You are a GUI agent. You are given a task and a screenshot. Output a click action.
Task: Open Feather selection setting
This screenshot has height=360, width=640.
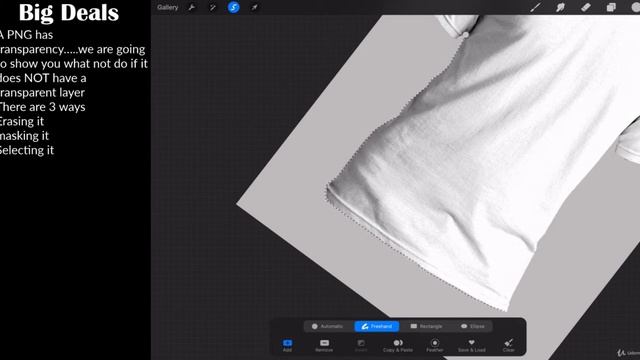pyautogui.click(x=435, y=345)
